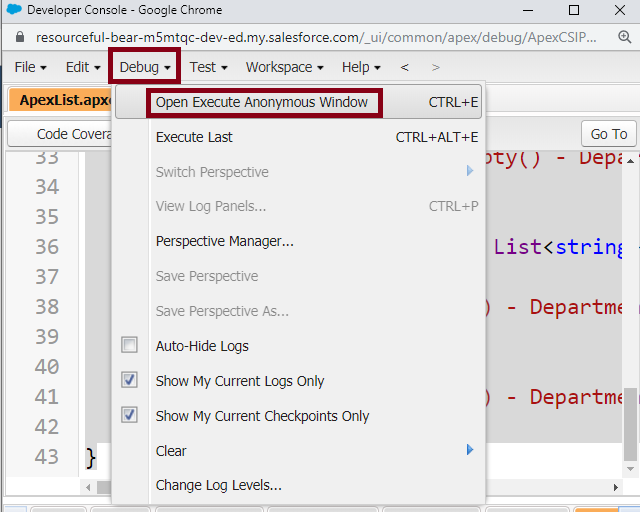
Task: Open the Edit menu
Action: 83,67
